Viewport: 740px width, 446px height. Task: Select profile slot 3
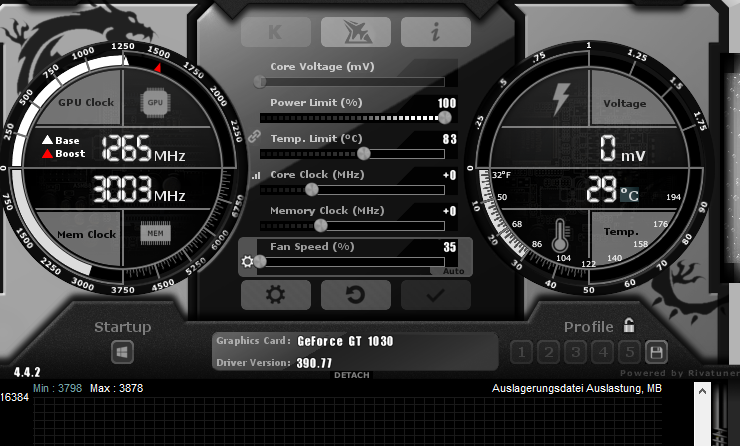(576, 352)
